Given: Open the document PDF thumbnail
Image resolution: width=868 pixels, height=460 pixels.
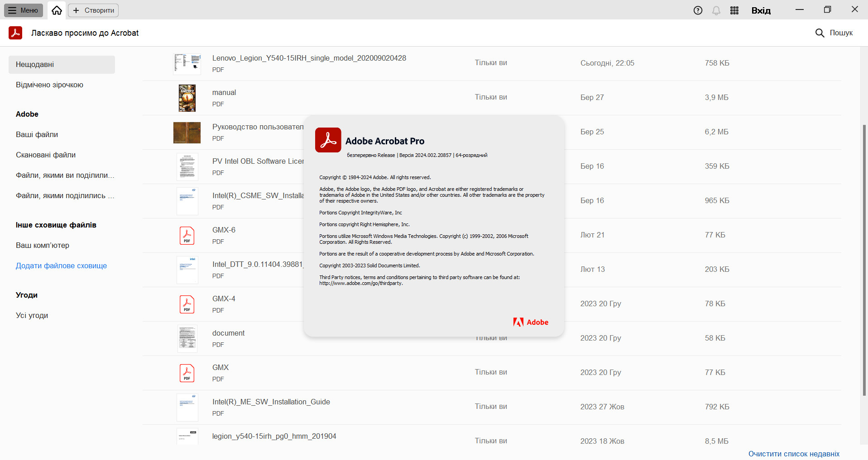Looking at the screenshot, I should [187, 339].
